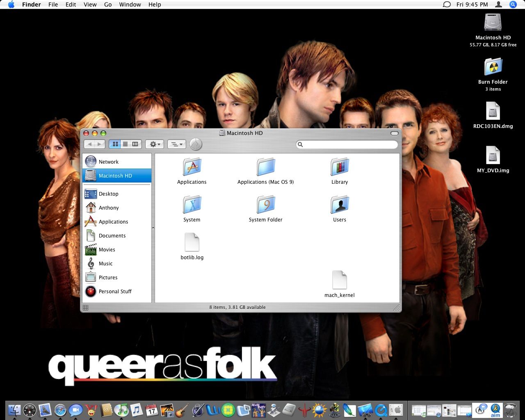Image resolution: width=525 pixels, height=420 pixels.
Task: Open the Go menu
Action: point(108,5)
